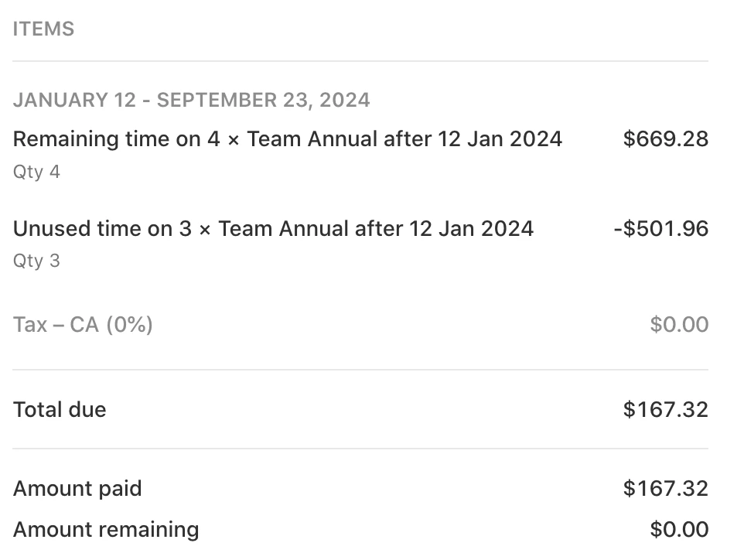The height and width of the screenshot is (560, 744).
Task: Click the divider line just above Amount paid
Action: pyautogui.click(x=360, y=449)
